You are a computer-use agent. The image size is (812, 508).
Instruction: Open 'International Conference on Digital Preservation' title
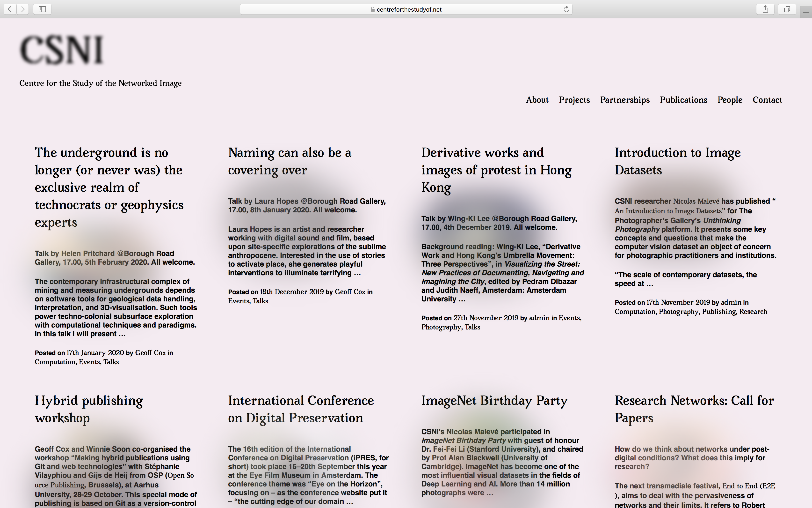point(301,409)
